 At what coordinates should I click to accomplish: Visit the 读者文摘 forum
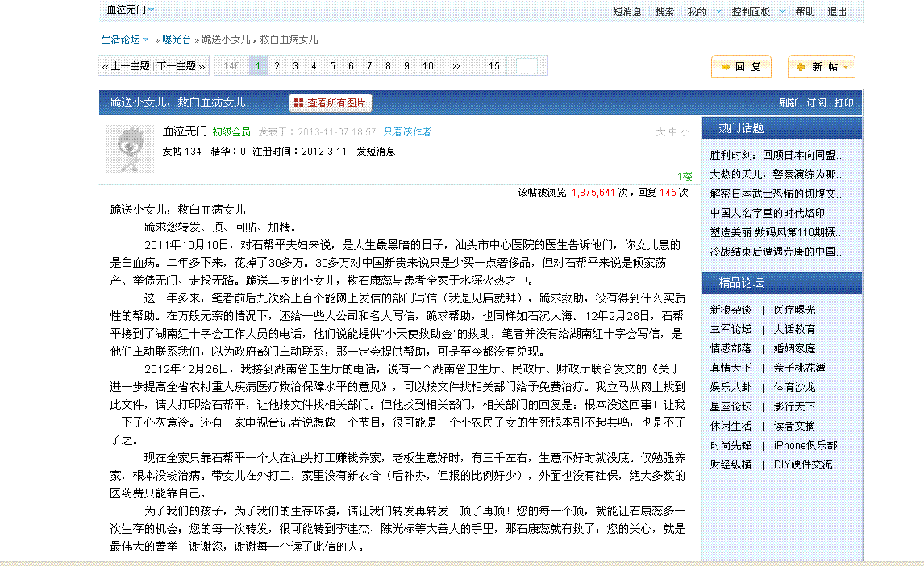click(794, 427)
